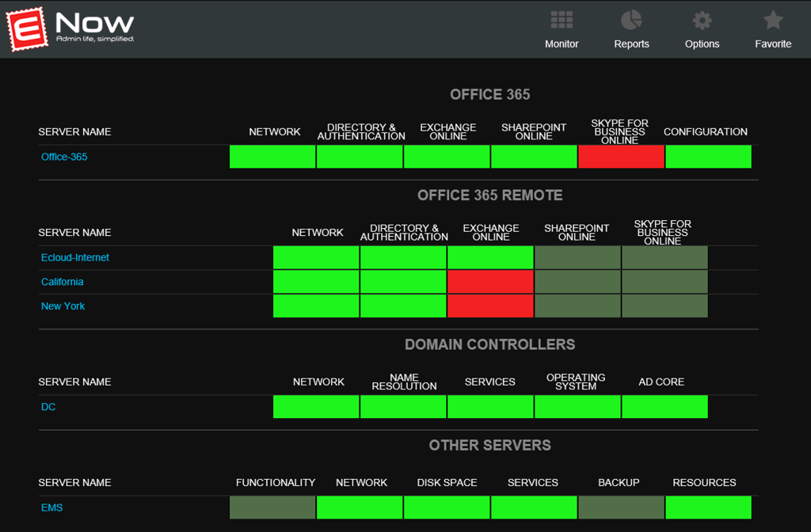Viewport: 811px width, 532px height.
Task: Click FUNCTIONALITY column header
Action: coord(276,483)
